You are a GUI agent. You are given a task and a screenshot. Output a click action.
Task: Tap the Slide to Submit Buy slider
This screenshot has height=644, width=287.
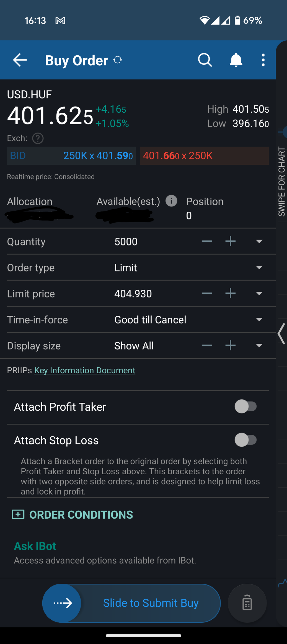(62, 603)
